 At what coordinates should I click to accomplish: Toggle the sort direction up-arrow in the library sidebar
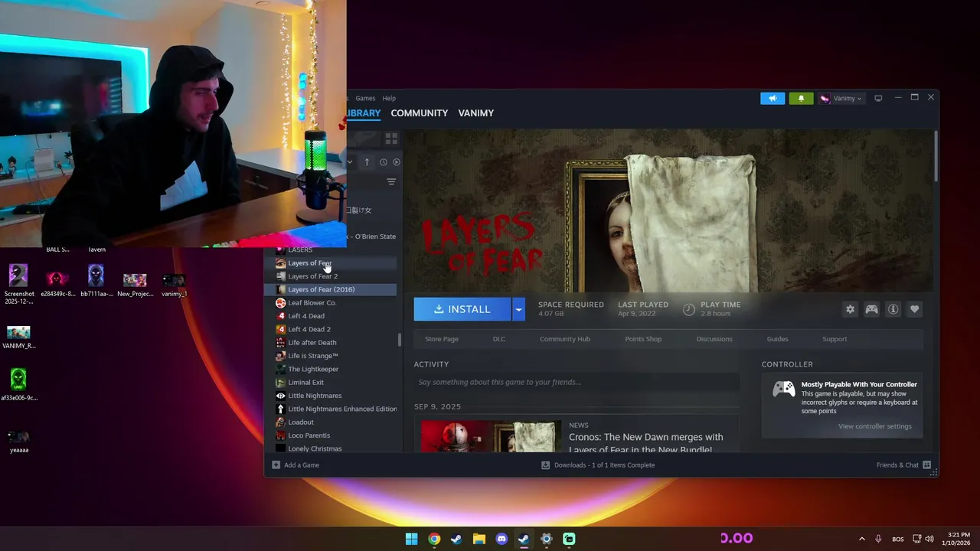tap(367, 161)
